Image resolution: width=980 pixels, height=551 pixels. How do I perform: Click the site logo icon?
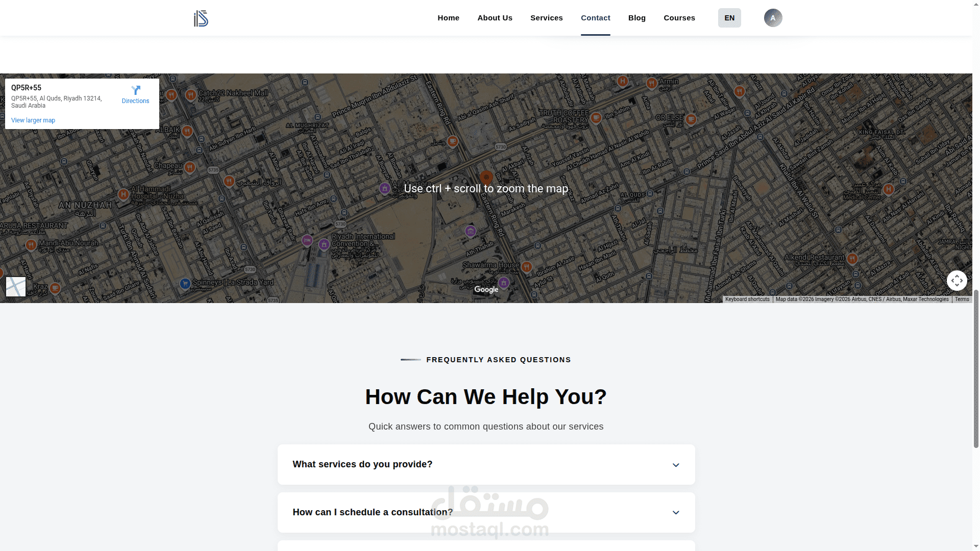point(201,18)
